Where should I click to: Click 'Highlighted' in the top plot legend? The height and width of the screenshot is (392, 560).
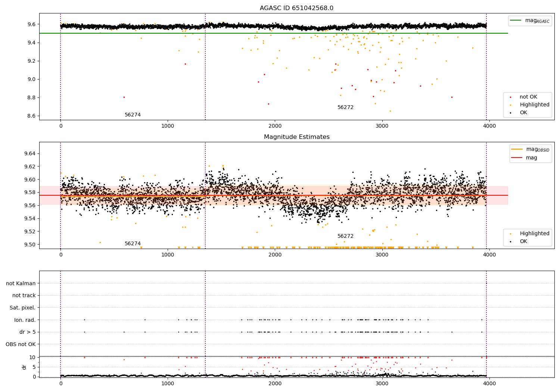pos(535,105)
